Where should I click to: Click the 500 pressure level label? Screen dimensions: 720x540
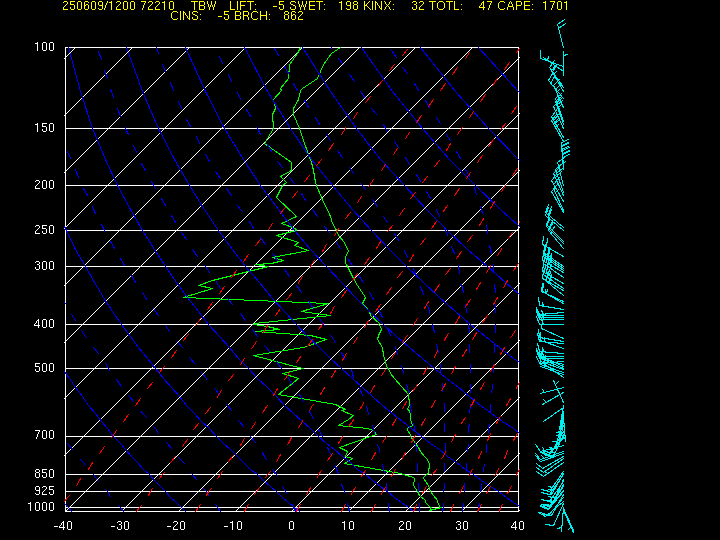tap(45, 368)
